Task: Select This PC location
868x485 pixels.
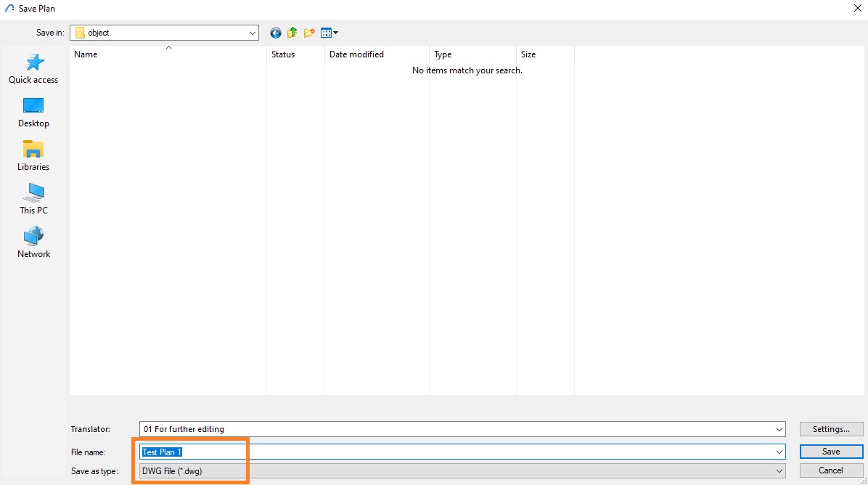Action: point(33,200)
